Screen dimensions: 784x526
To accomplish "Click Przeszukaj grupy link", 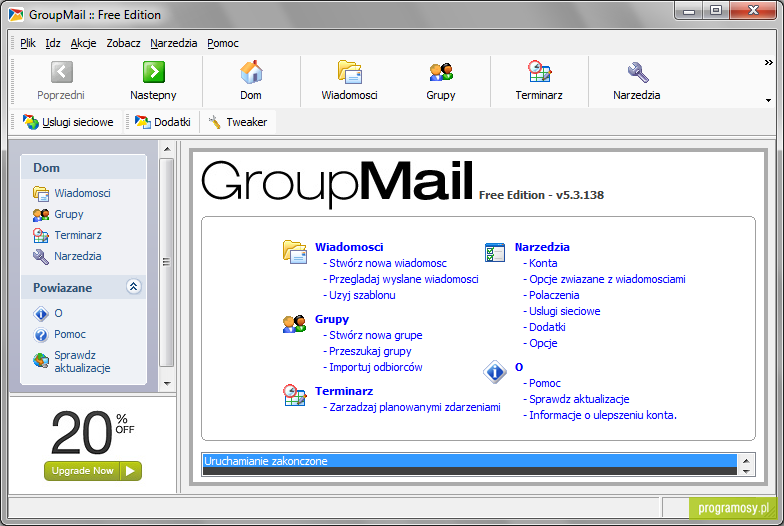I will 370,351.
